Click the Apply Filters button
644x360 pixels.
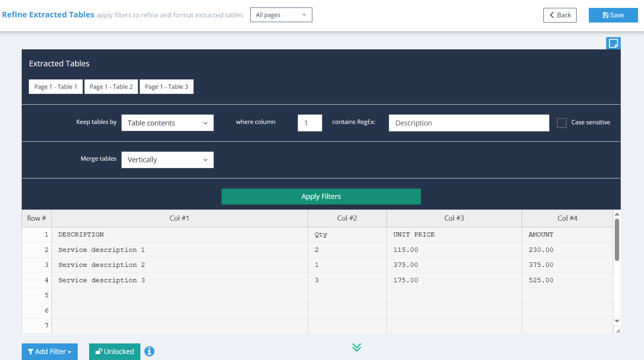[x=321, y=196]
